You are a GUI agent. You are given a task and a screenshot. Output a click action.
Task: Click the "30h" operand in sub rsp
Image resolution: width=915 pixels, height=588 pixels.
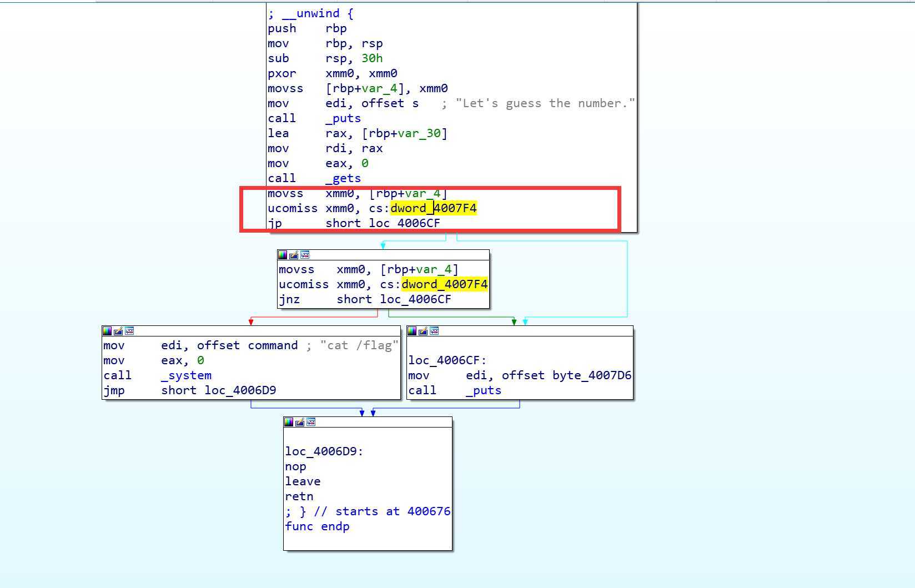[372, 58]
